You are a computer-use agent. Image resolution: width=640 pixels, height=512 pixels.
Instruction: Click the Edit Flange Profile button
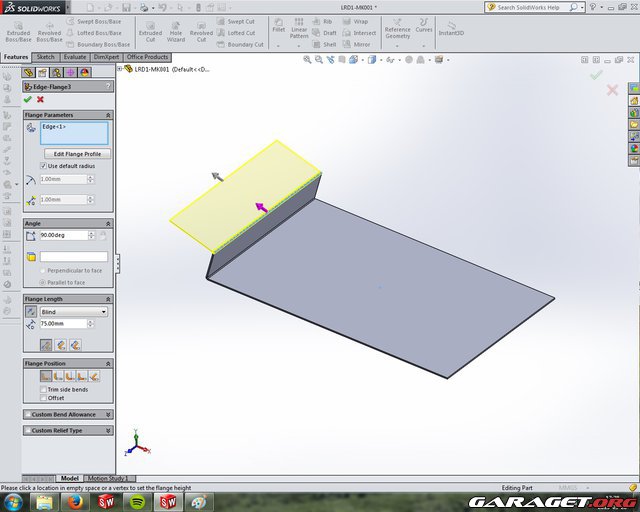point(76,153)
